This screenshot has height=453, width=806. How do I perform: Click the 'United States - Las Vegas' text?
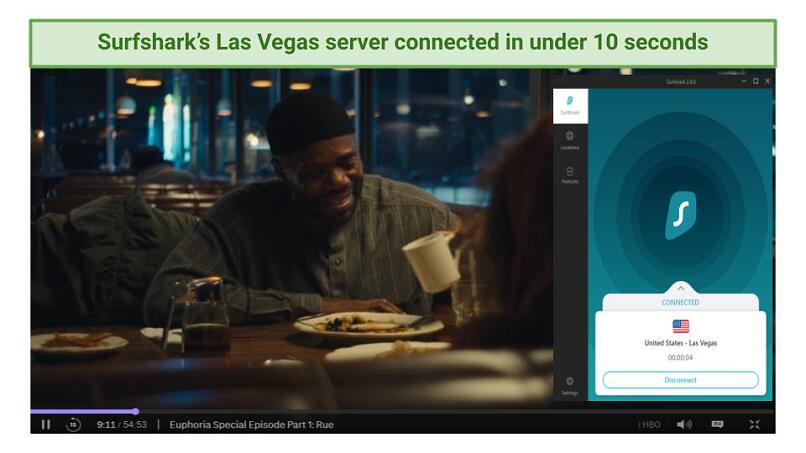[x=681, y=343]
